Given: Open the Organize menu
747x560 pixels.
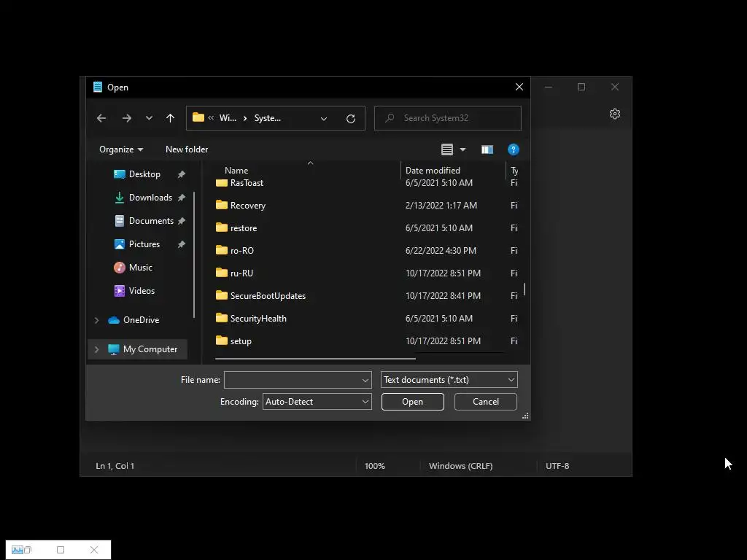Looking at the screenshot, I should point(121,149).
